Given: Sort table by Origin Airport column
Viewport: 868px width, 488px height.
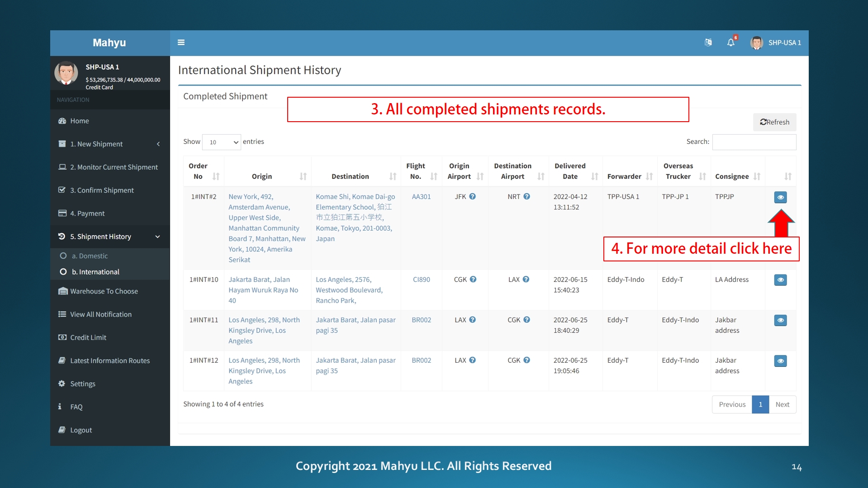Looking at the screenshot, I should point(465,171).
